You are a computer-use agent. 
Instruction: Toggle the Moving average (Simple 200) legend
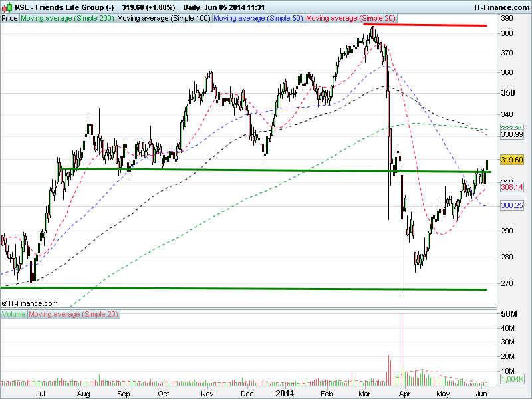67,18
